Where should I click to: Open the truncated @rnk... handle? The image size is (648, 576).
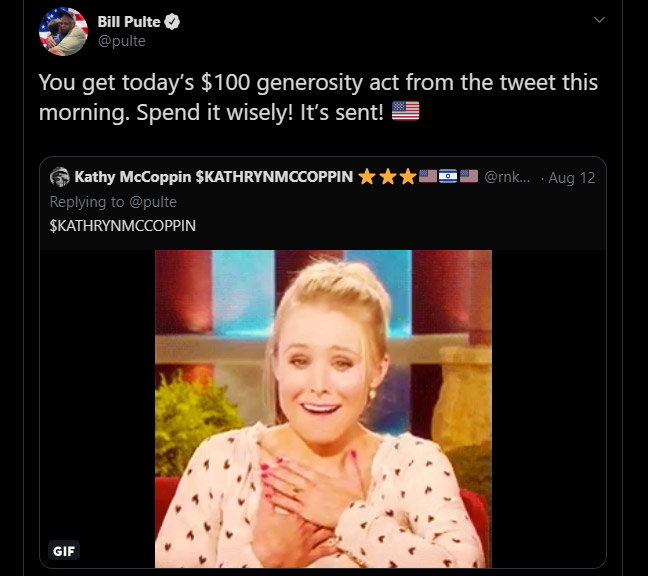[507, 177]
